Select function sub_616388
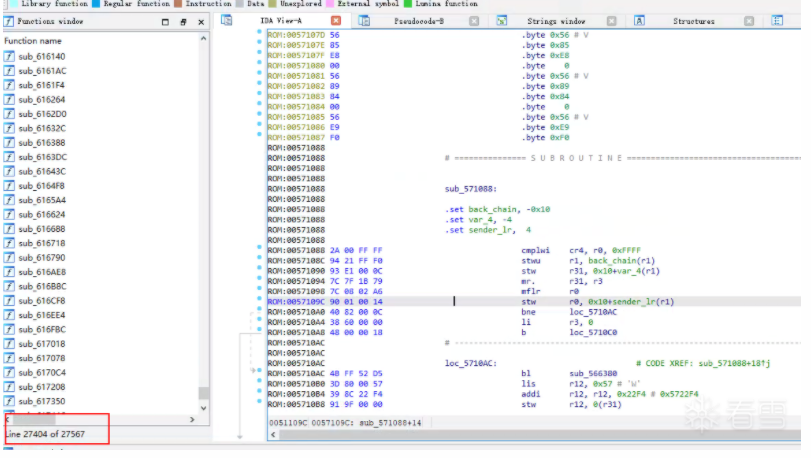This screenshot has height=458, width=811. tap(42, 143)
